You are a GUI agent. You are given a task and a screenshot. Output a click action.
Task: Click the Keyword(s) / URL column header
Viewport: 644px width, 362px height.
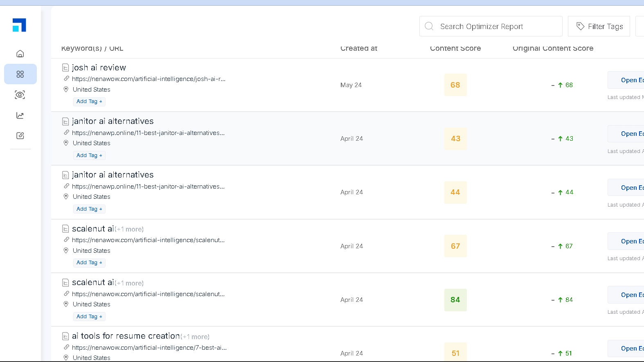tap(92, 48)
